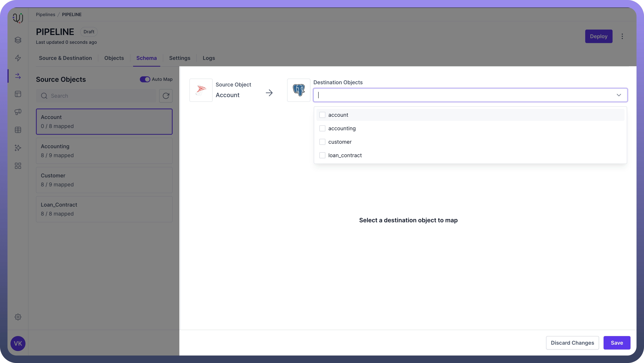This screenshot has width=644, height=363.
Task: Click the refresh source objects icon
Action: (x=166, y=96)
